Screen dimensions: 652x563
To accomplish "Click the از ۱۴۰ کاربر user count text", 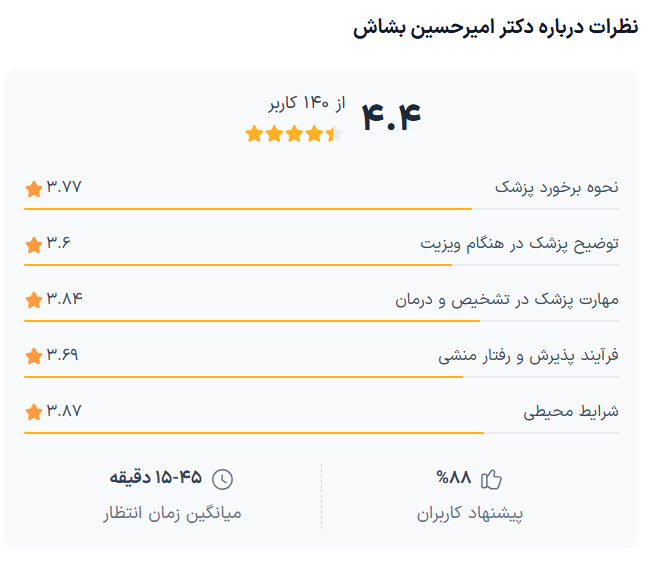I will pyautogui.click(x=307, y=104).
